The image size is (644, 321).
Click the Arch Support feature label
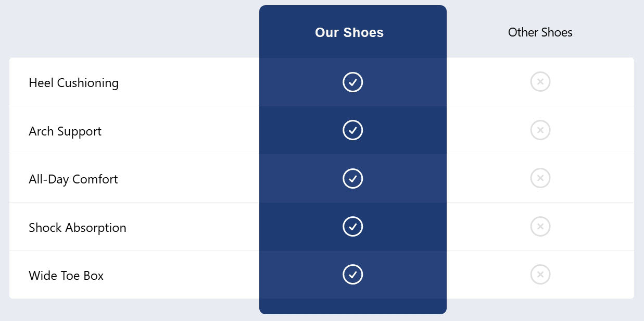(x=65, y=131)
